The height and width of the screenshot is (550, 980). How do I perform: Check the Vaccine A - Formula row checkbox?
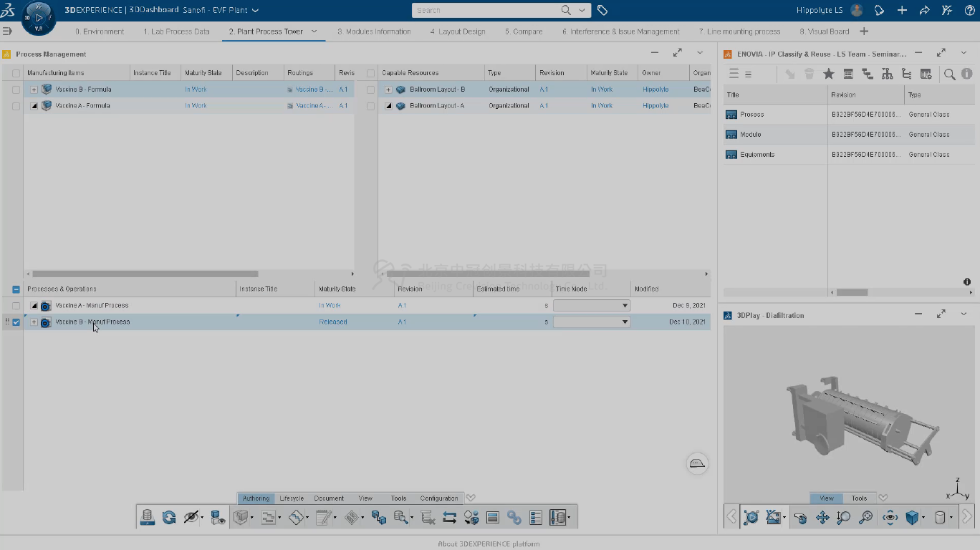click(x=16, y=106)
